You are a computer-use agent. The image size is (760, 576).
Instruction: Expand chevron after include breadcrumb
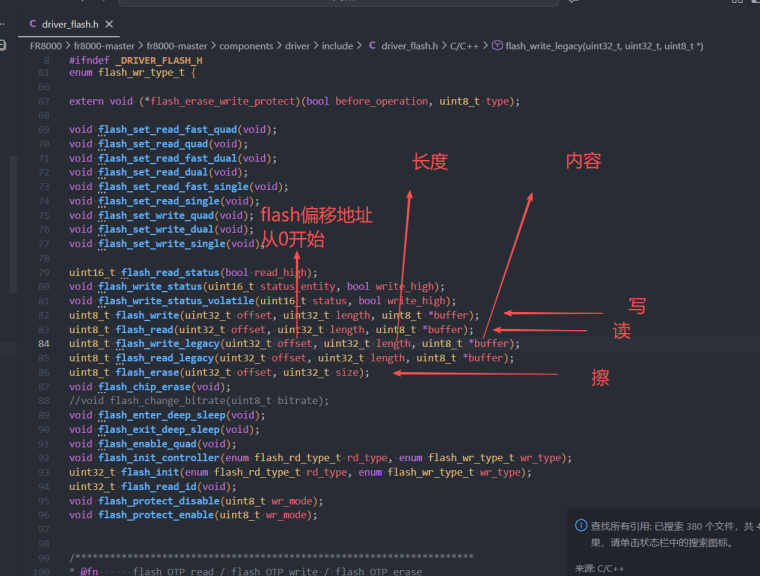click(359, 46)
